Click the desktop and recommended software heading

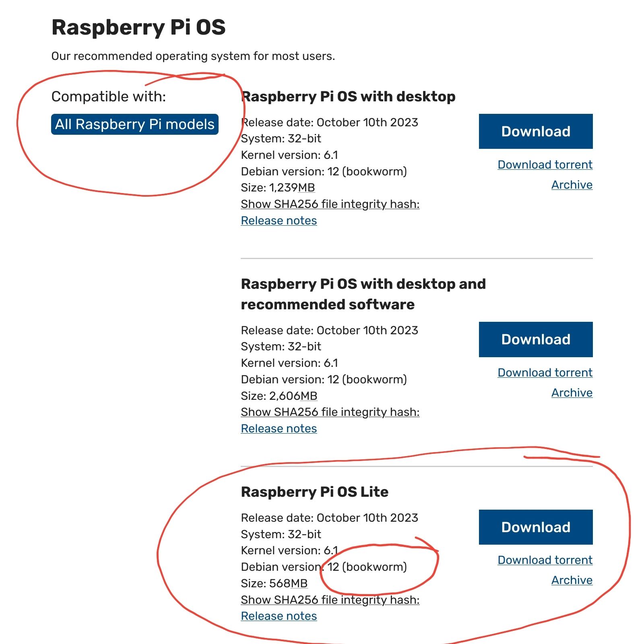(363, 294)
